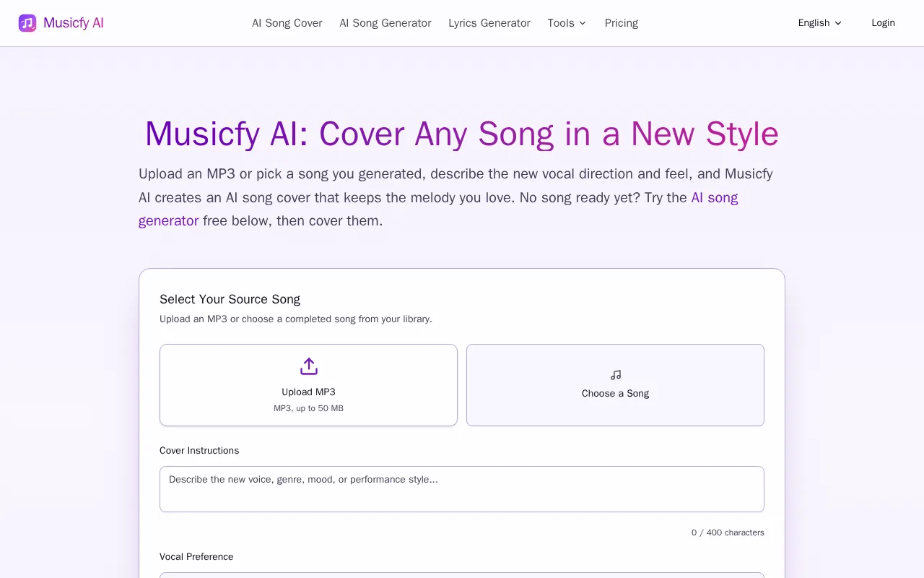The image size is (924, 578).
Task: Click the upload arrow icon
Action: [309, 366]
